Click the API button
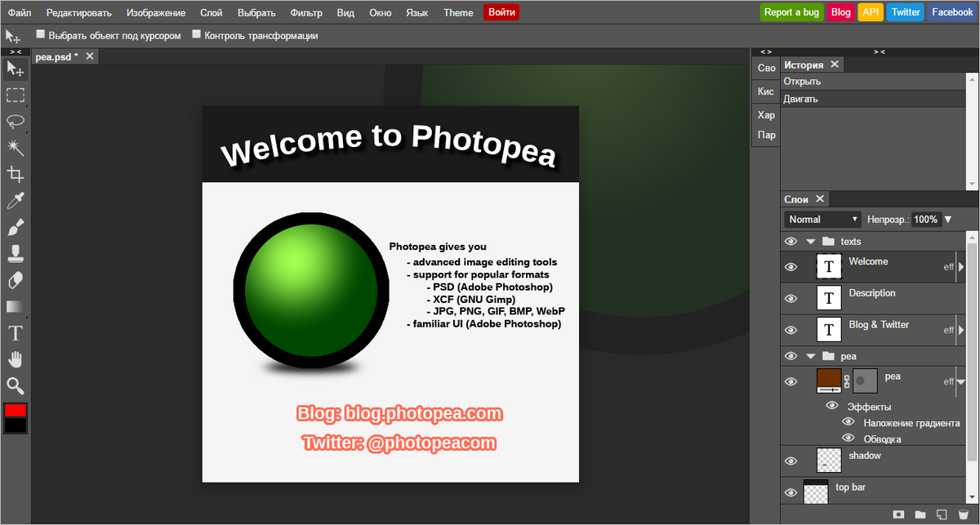Viewport: 980px width, 525px height. (x=871, y=12)
